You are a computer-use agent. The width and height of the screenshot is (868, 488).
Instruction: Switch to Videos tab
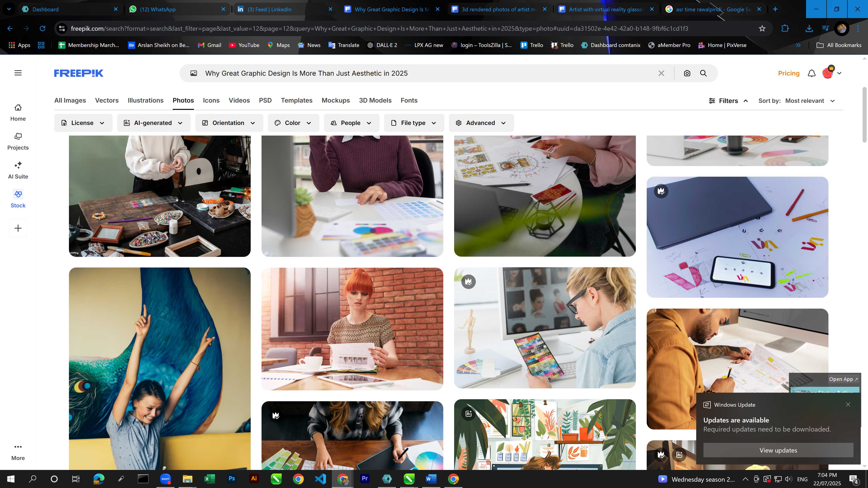(239, 100)
